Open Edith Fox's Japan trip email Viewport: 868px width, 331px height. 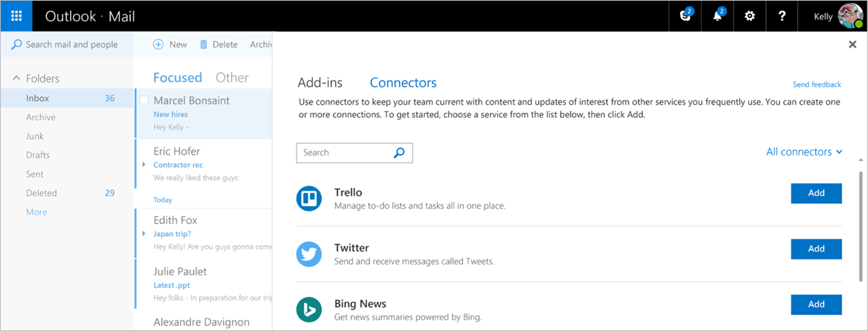tap(203, 233)
